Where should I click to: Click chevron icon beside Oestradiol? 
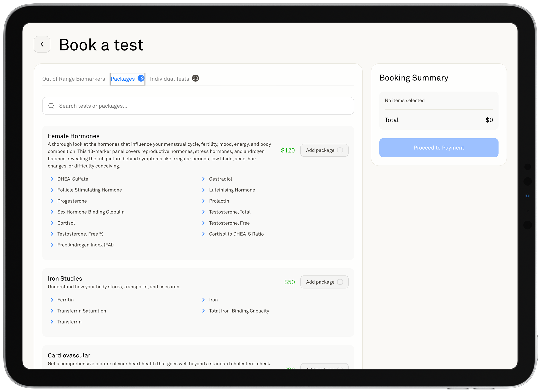(203, 179)
